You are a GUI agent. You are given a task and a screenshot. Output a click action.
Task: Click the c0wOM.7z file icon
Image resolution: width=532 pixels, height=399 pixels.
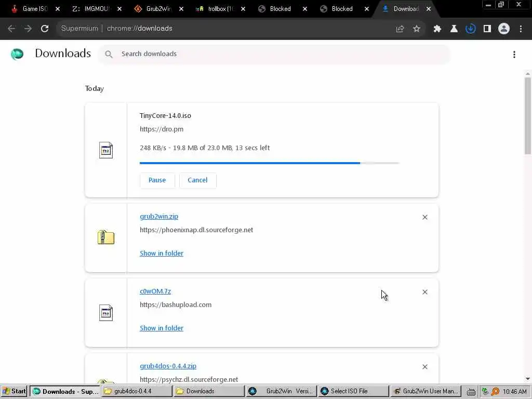(x=106, y=313)
